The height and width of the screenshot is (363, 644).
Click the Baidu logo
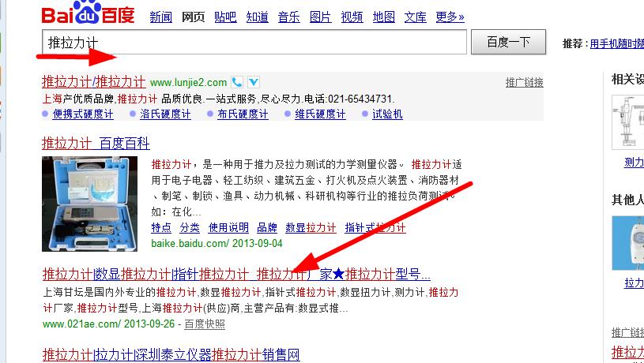click(x=89, y=13)
